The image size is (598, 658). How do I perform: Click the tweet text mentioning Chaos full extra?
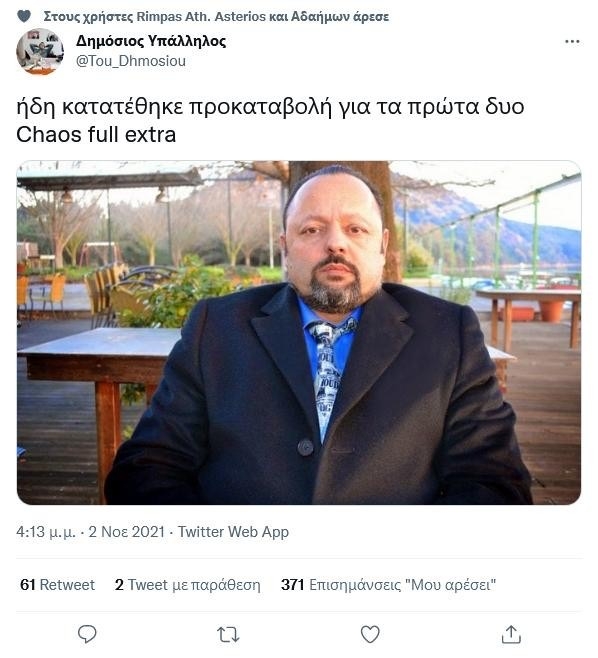270,120
